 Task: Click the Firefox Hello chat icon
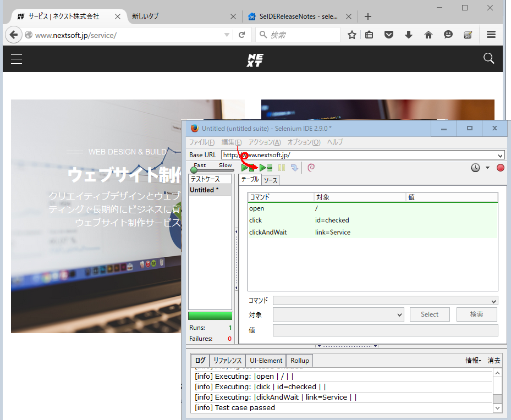[448, 35]
